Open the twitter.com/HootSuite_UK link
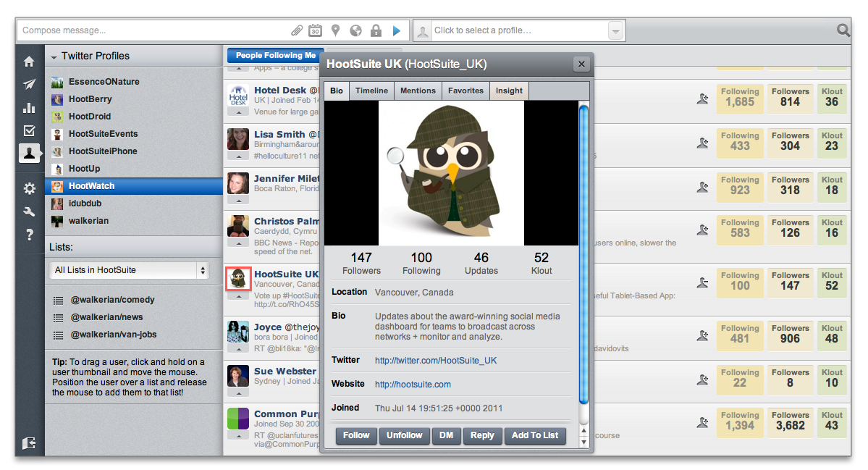Viewport: 868px width, 470px height. coord(436,361)
